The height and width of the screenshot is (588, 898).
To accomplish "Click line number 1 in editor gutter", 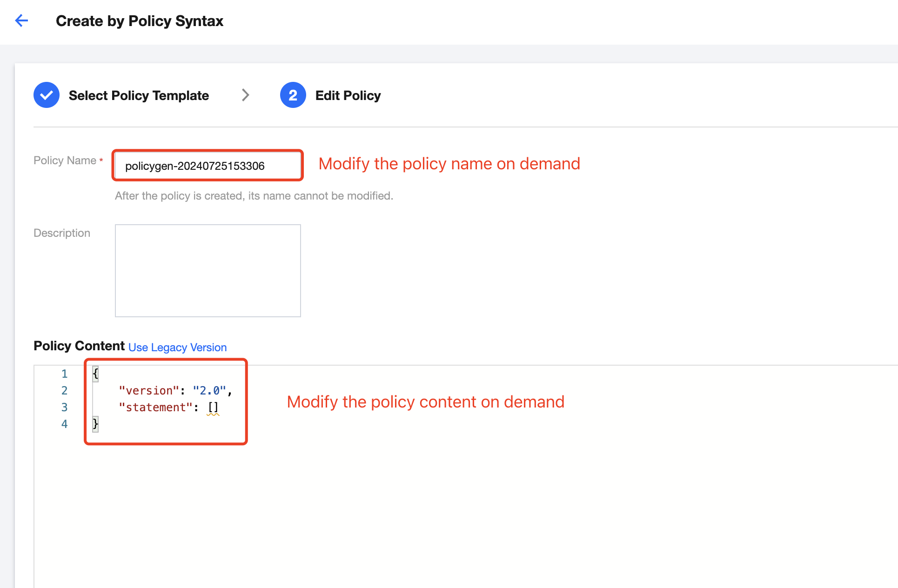I will (x=64, y=374).
